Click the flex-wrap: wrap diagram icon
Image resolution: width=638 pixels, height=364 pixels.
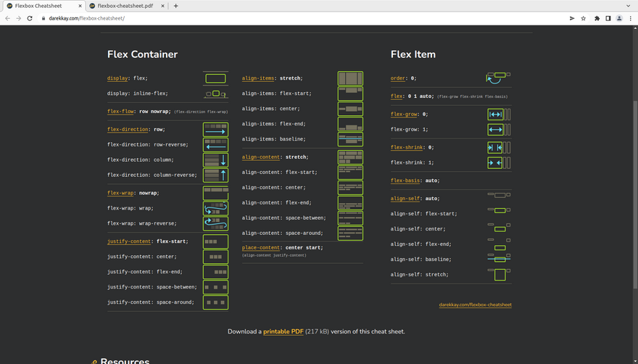tap(215, 209)
